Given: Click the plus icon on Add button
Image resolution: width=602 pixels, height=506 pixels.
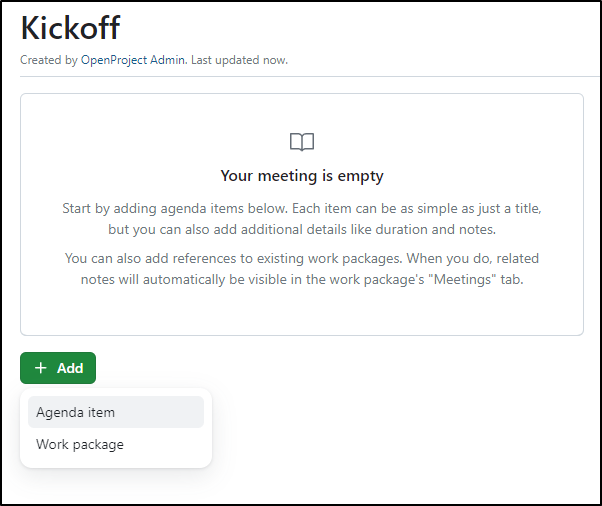Looking at the screenshot, I should coord(40,368).
